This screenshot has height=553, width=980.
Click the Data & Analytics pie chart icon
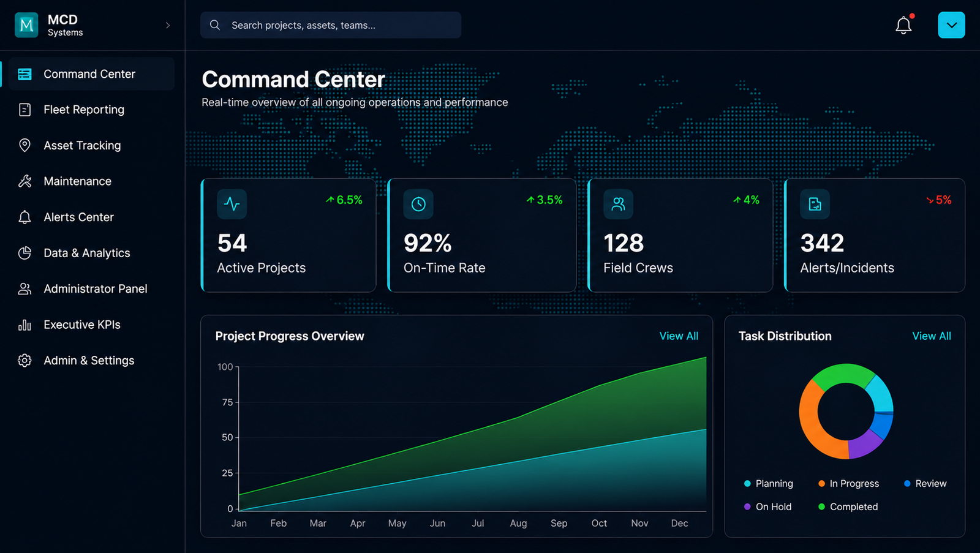pos(24,253)
